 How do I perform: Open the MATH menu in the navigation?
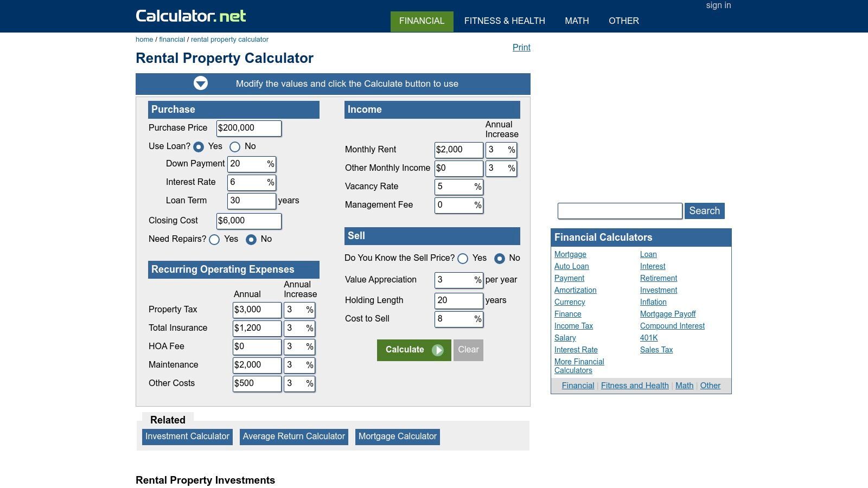576,21
